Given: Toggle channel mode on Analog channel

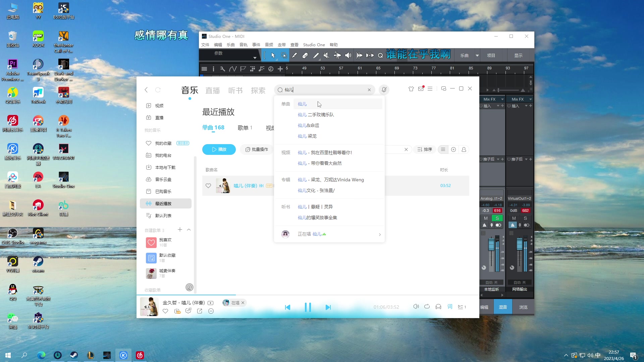Looking at the screenshot, I should coord(498,225).
